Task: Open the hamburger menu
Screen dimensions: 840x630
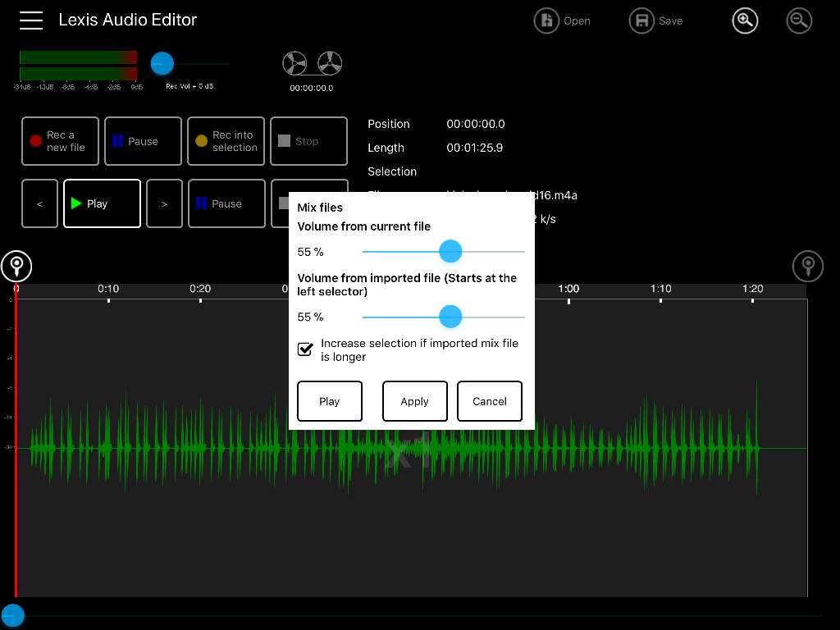Action: [31, 21]
